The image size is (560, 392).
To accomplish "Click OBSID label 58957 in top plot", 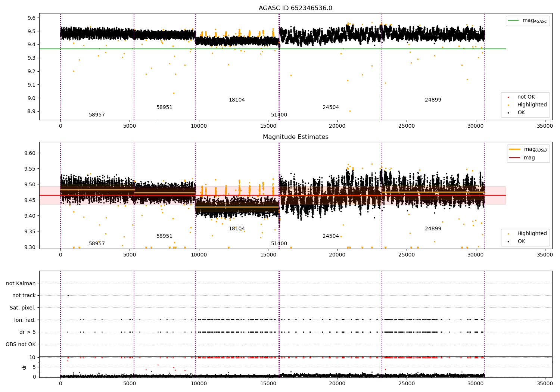I will coord(97,115).
